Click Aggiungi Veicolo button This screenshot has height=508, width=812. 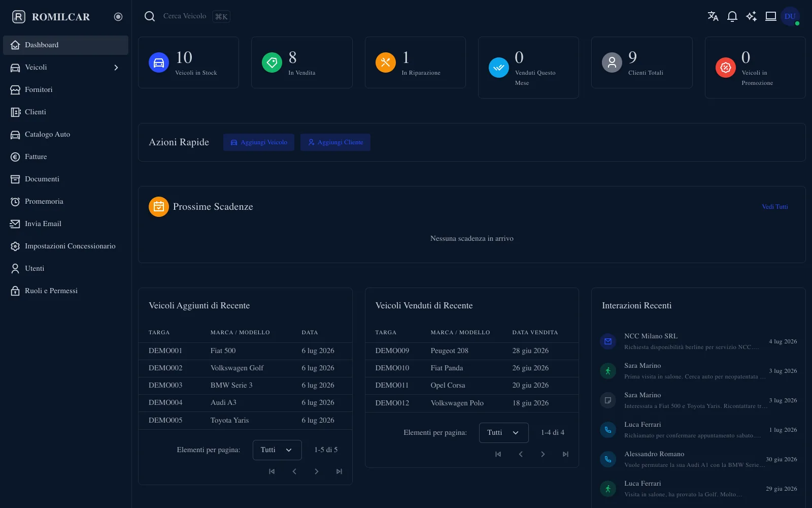click(259, 142)
